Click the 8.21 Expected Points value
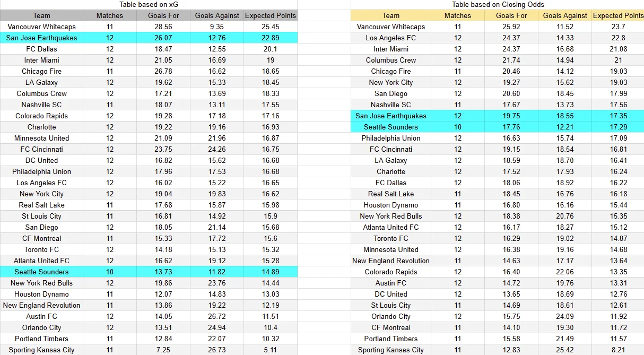644x355 pixels. [618, 350]
